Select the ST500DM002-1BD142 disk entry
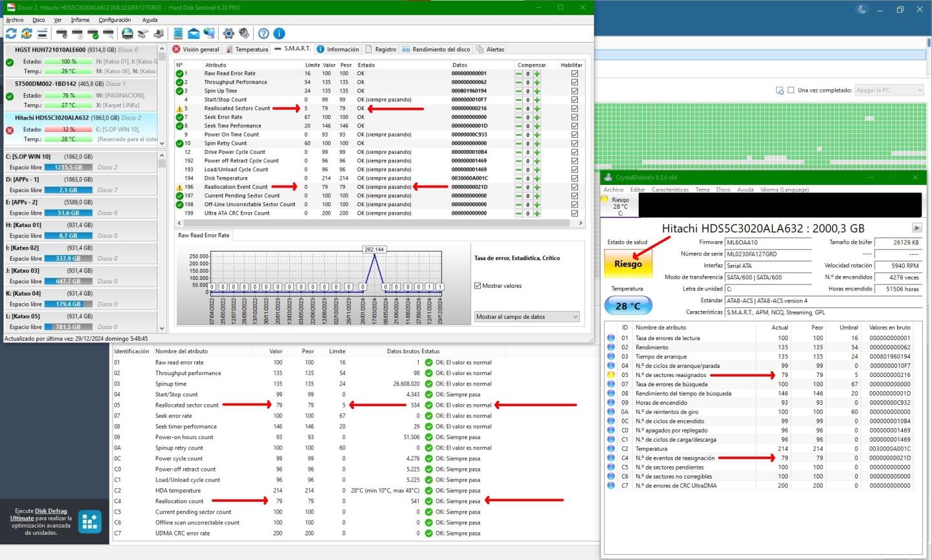The width and height of the screenshot is (932, 560). (x=81, y=95)
